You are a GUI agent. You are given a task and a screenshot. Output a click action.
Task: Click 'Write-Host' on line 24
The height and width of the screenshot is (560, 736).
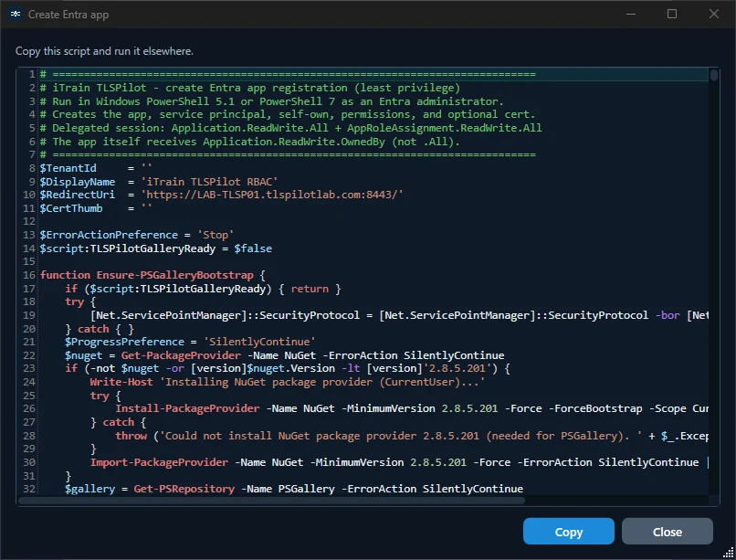pos(121,382)
